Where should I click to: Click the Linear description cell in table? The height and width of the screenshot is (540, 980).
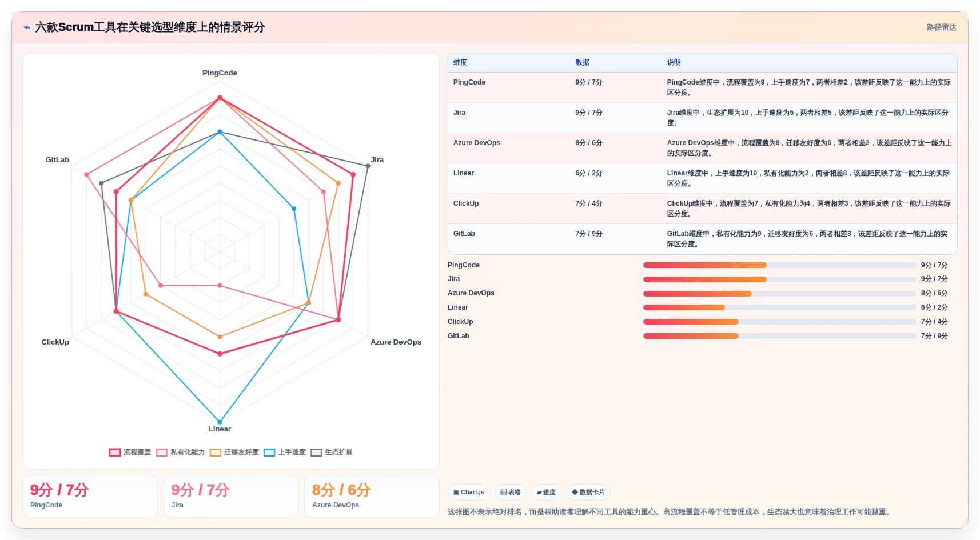click(x=809, y=178)
